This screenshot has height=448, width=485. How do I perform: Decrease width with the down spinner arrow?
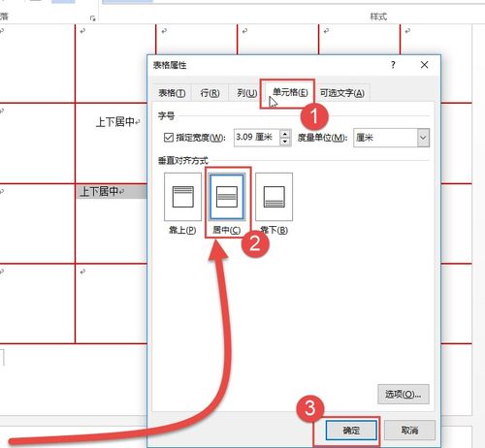tap(284, 142)
